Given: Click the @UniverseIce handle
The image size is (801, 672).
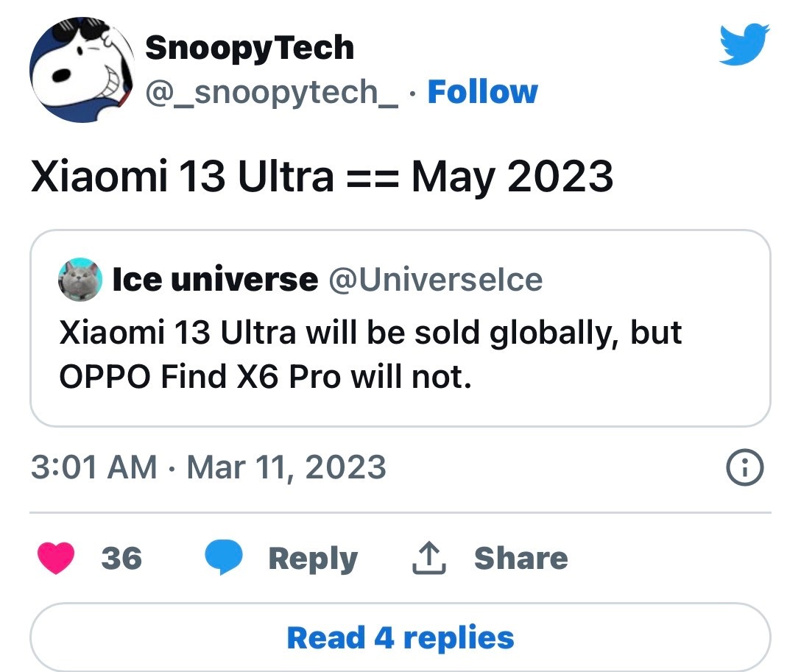Looking at the screenshot, I should [x=434, y=280].
